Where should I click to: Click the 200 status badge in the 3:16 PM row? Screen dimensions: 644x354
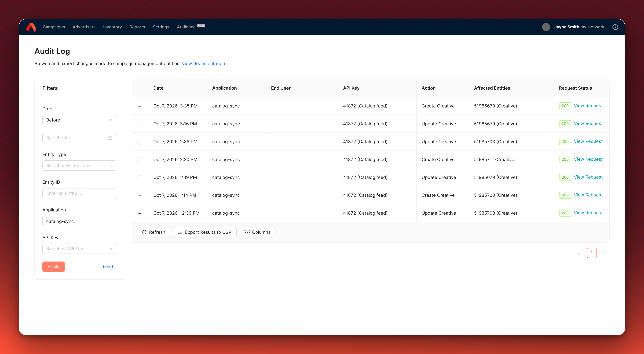[x=565, y=124]
